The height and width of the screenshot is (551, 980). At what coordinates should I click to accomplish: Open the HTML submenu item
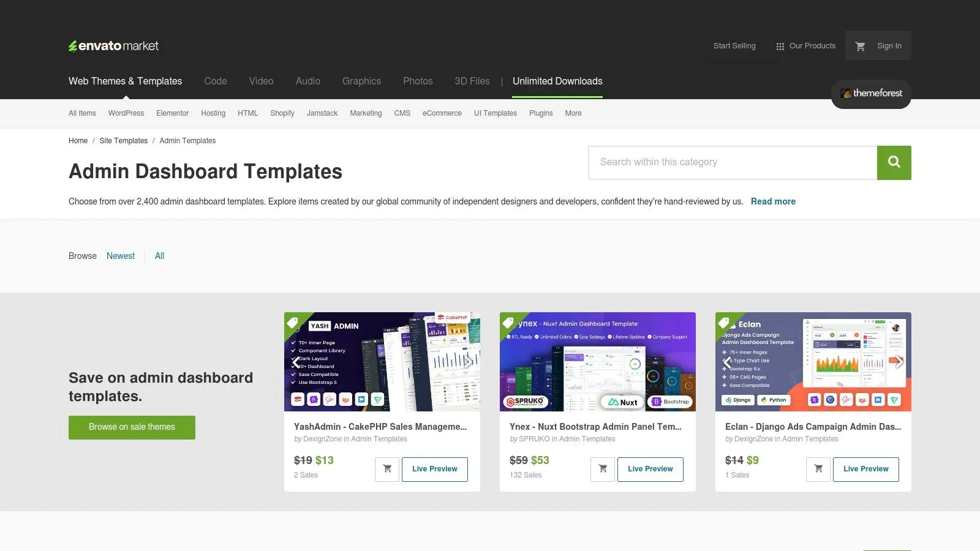pos(248,113)
